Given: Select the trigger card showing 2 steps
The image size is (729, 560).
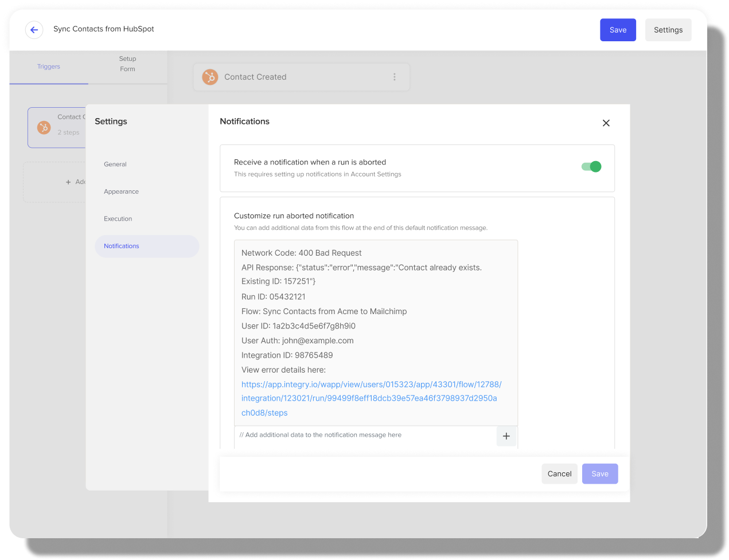Looking at the screenshot, I should [57, 128].
